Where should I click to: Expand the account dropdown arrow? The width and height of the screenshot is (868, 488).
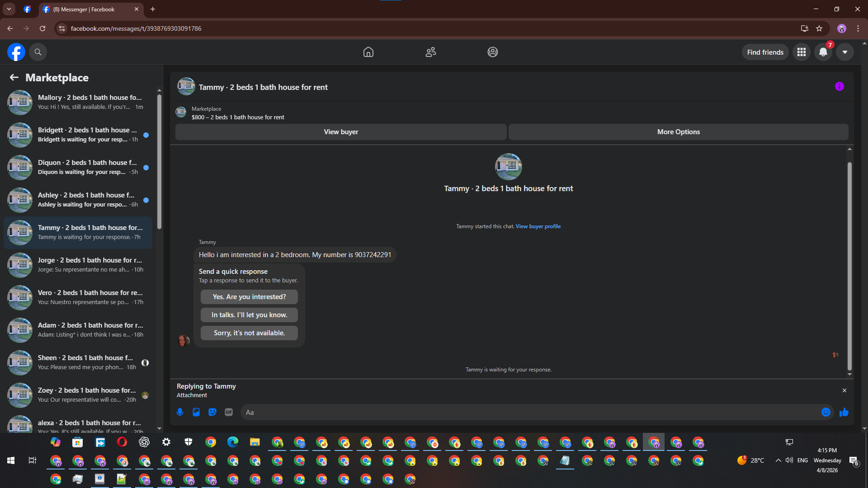point(844,52)
